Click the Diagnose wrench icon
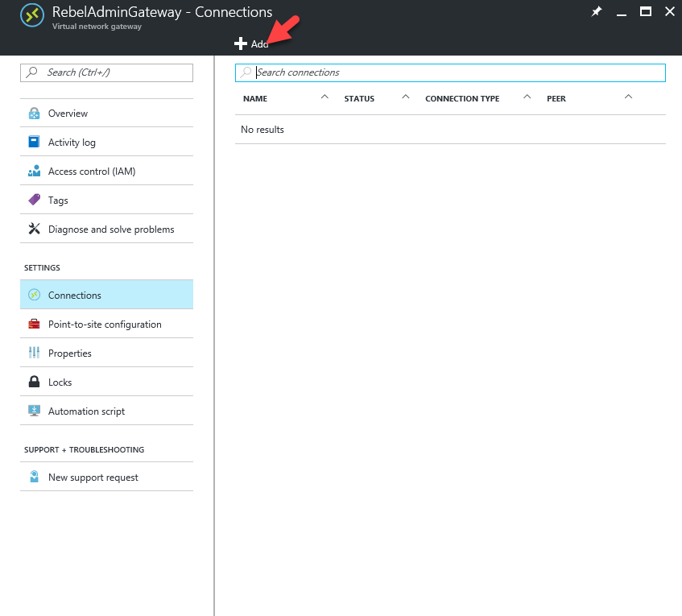 [34, 229]
